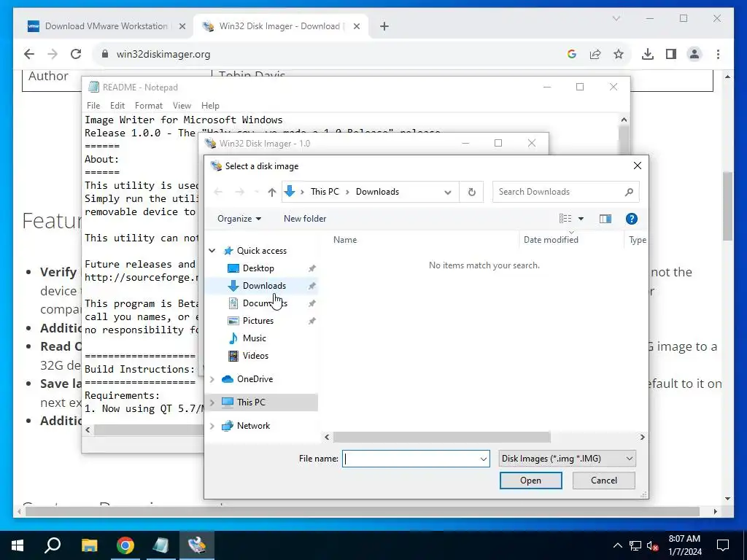
Task: Click the Forward arrow in file dialog
Action: [239, 192]
